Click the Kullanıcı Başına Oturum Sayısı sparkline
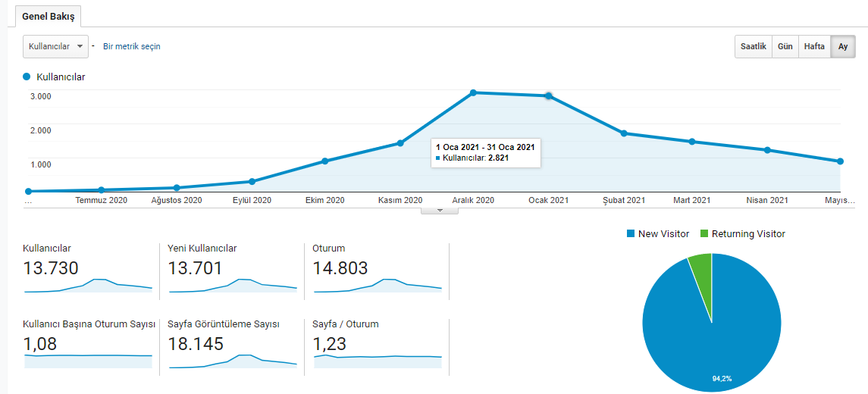 point(88,361)
